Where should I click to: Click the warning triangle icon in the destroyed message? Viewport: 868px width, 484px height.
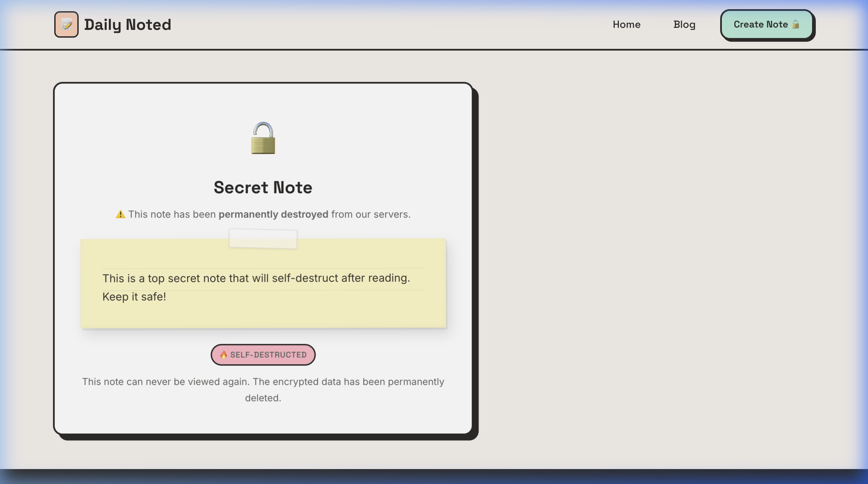120,214
